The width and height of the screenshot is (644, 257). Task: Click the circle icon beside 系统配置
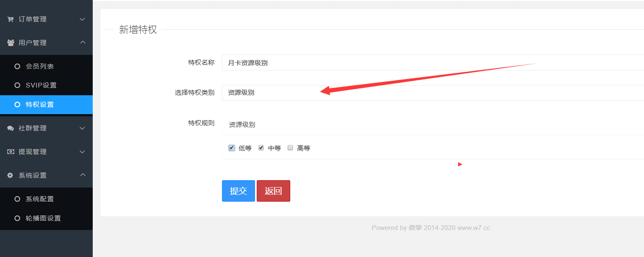coord(18,199)
